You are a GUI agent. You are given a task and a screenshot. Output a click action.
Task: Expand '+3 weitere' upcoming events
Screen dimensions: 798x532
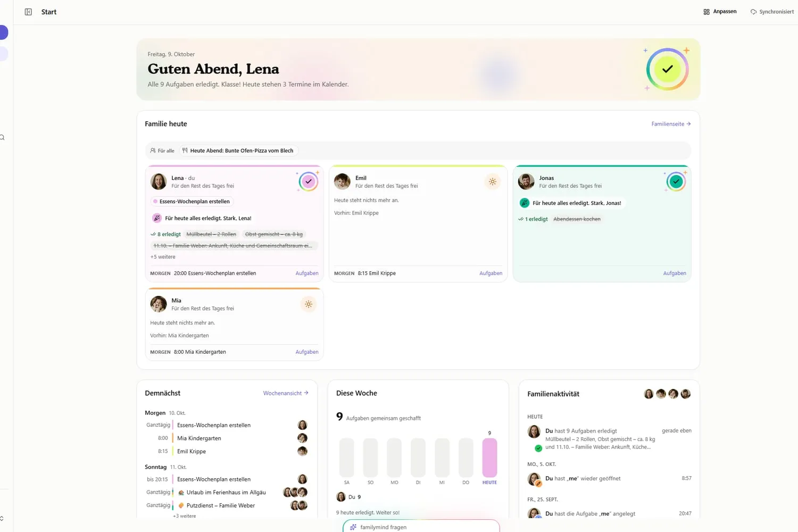point(184,516)
